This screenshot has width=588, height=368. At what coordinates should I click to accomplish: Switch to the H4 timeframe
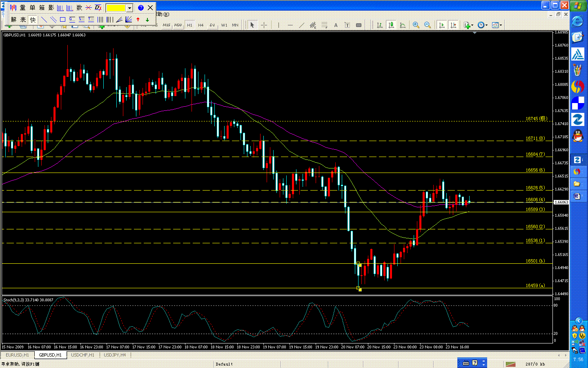coord(201,25)
